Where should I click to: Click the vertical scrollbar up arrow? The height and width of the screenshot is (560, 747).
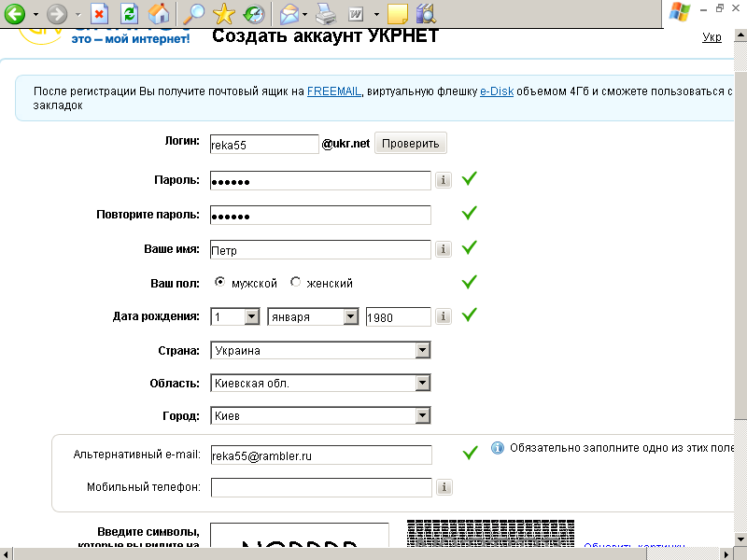[x=740, y=35]
